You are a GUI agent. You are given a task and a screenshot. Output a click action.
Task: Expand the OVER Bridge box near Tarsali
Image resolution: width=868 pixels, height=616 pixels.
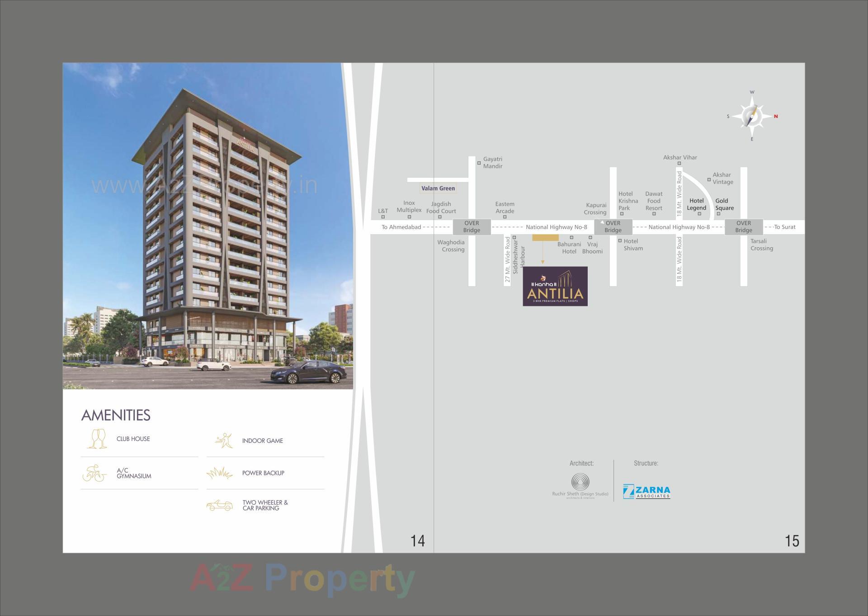coord(743,227)
